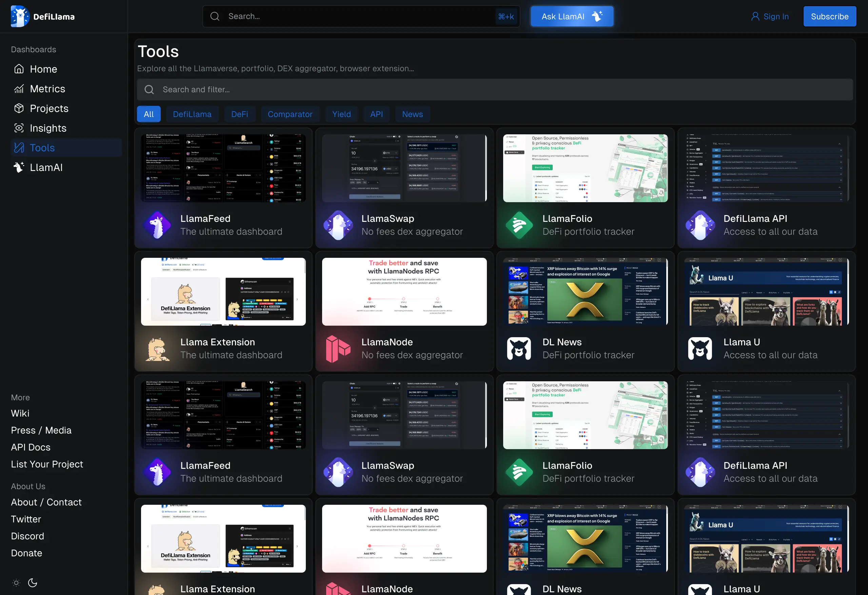Open the About / Contact link
The height and width of the screenshot is (595, 868).
[46, 502]
